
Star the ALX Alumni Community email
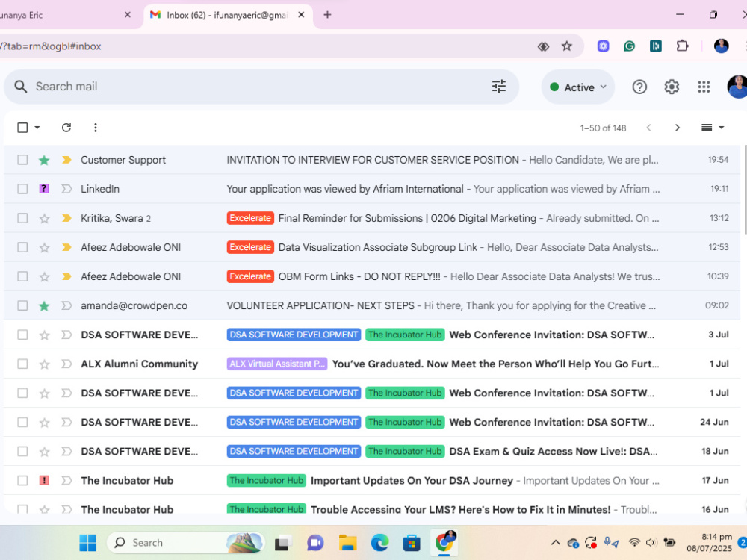point(44,364)
